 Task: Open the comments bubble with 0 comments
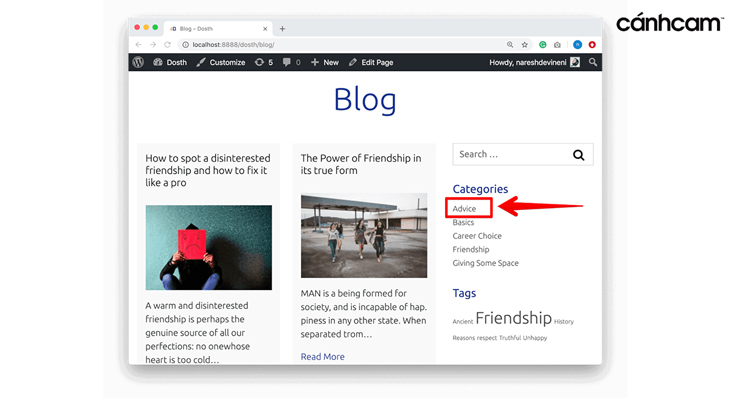(291, 62)
